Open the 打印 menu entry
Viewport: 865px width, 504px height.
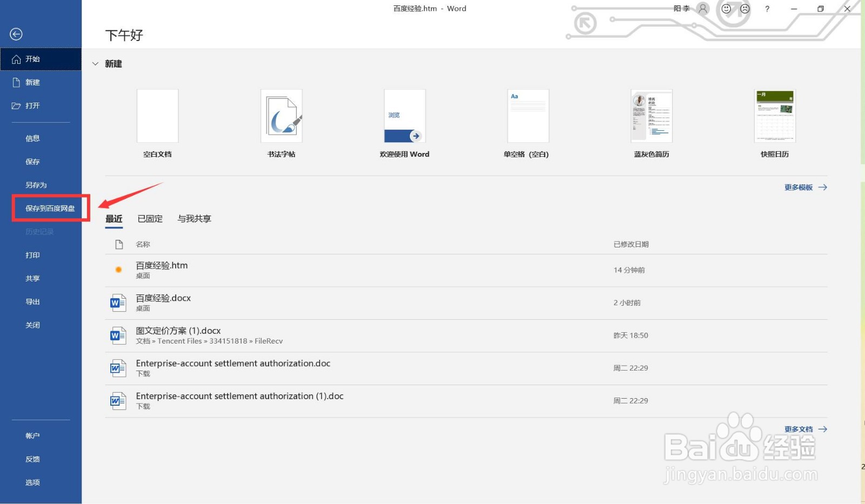pyautogui.click(x=32, y=255)
